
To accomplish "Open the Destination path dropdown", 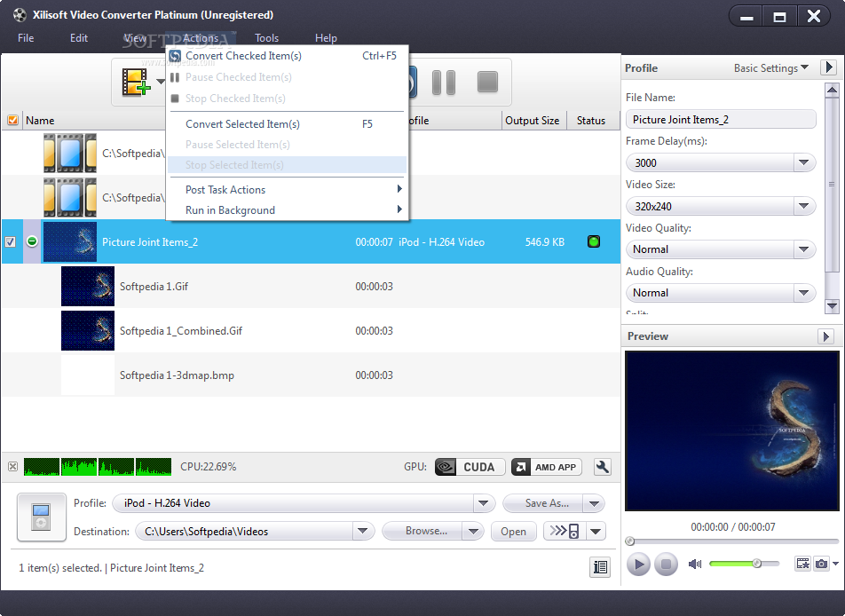I will 363,532.
